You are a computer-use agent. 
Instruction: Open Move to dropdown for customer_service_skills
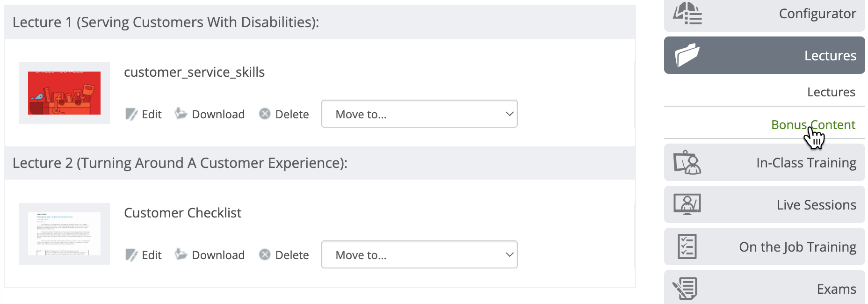click(419, 114)
